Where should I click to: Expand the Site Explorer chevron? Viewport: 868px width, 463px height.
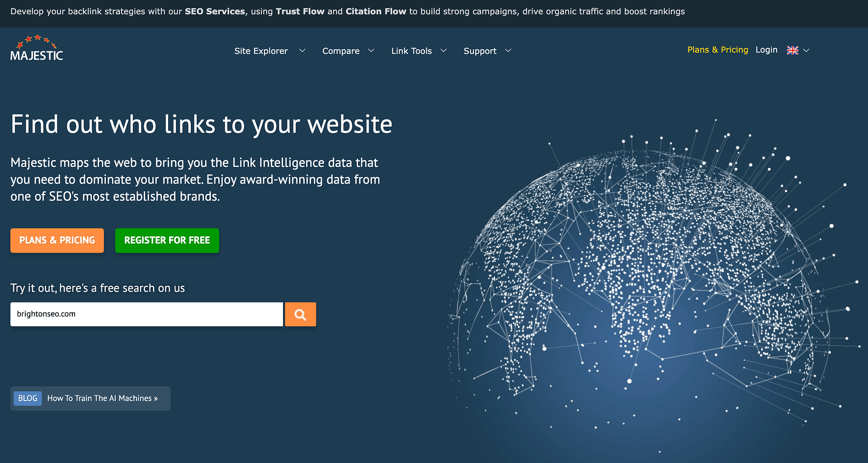[302, 51]
